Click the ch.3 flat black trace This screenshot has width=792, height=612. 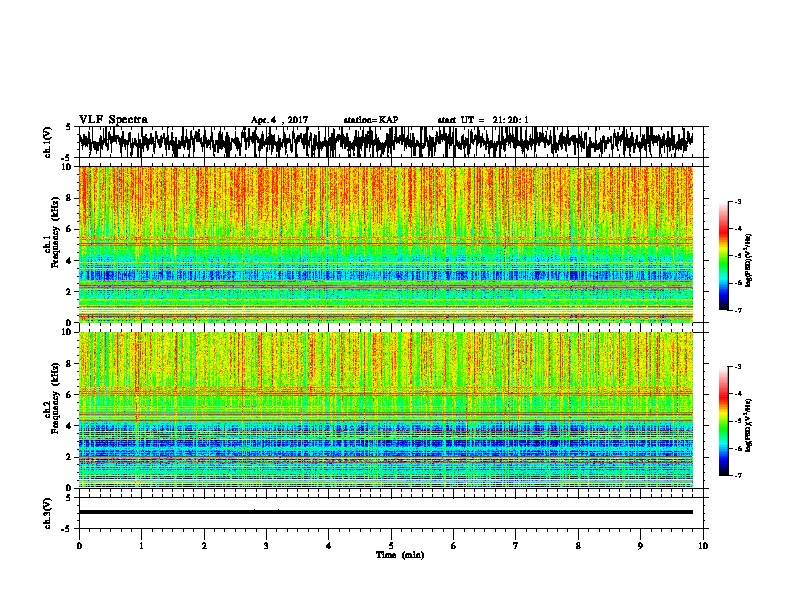pos(386,512)
